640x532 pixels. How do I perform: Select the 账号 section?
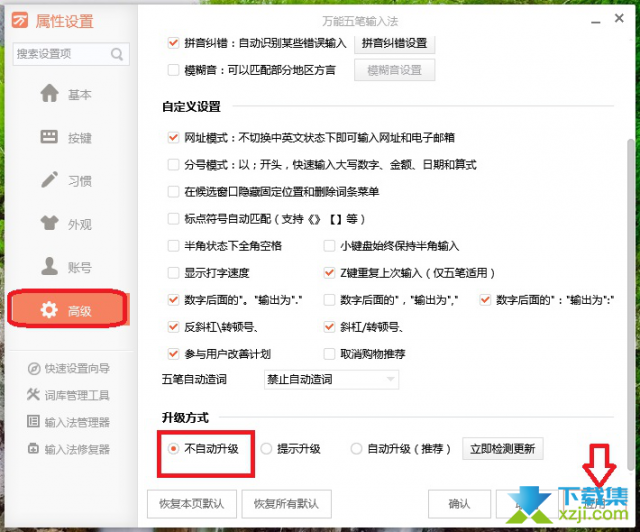click(67, 267)
